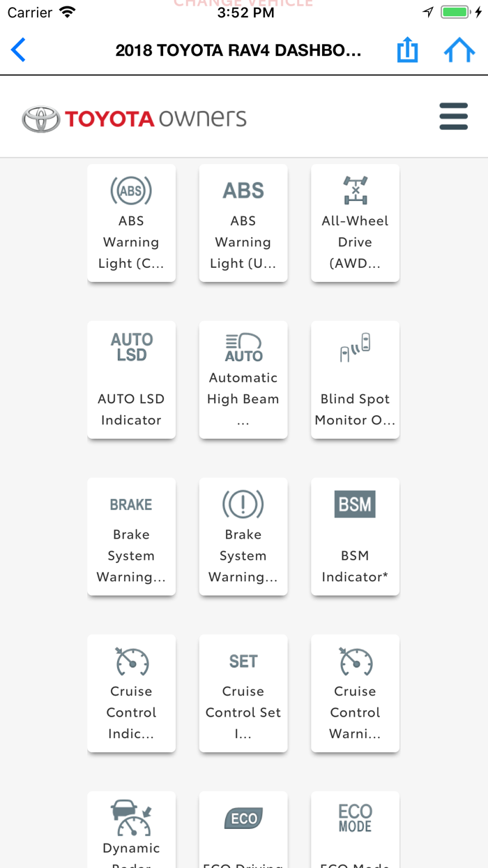Open the share sheet icon

click(x=407, y=50)
